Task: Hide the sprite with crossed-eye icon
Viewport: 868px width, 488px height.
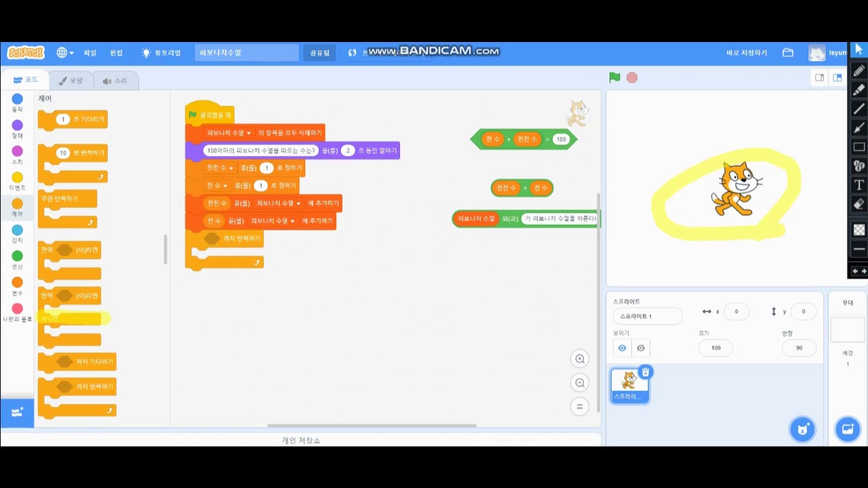Action: click(640, 348)
